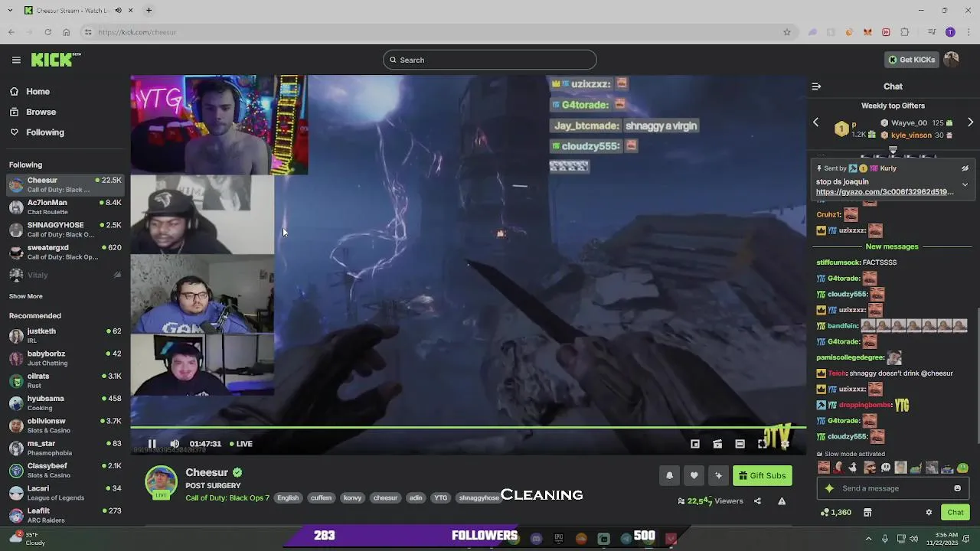980x551 pixels.
Task: Open new browser tab plus button
Action: [149, 10]
